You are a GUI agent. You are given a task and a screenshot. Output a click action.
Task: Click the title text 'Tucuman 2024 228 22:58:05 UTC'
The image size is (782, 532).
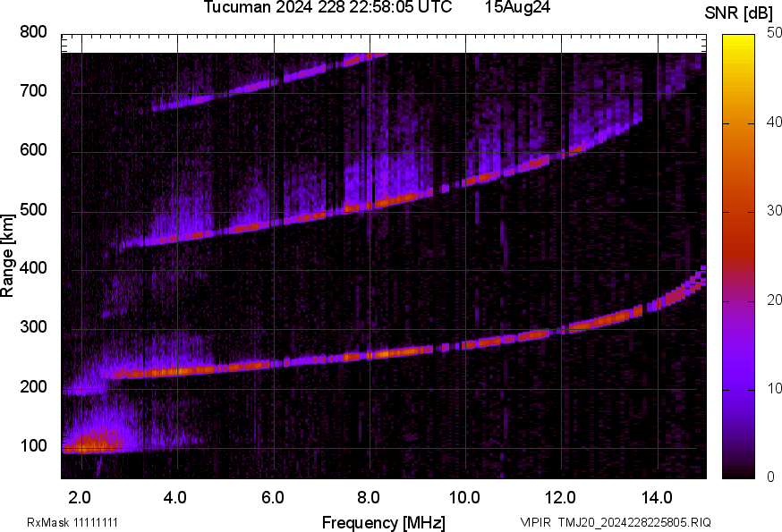pos(327,7)
